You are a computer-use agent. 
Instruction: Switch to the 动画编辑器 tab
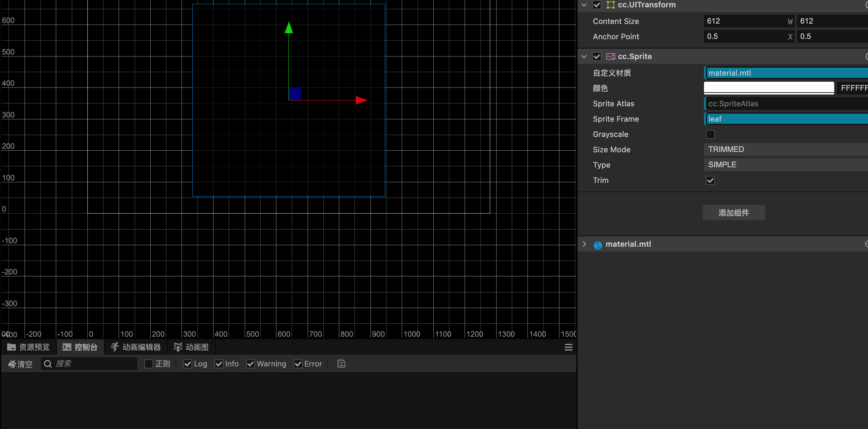(136, 347)
